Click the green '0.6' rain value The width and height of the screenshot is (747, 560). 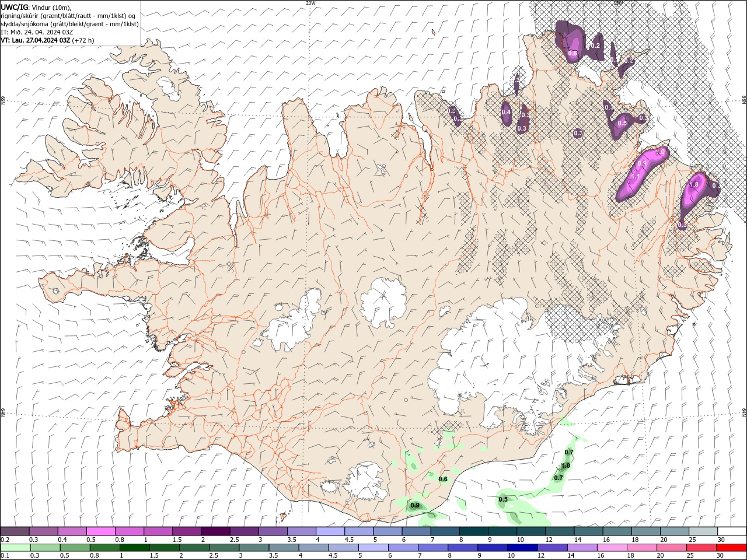pos(443,480)
